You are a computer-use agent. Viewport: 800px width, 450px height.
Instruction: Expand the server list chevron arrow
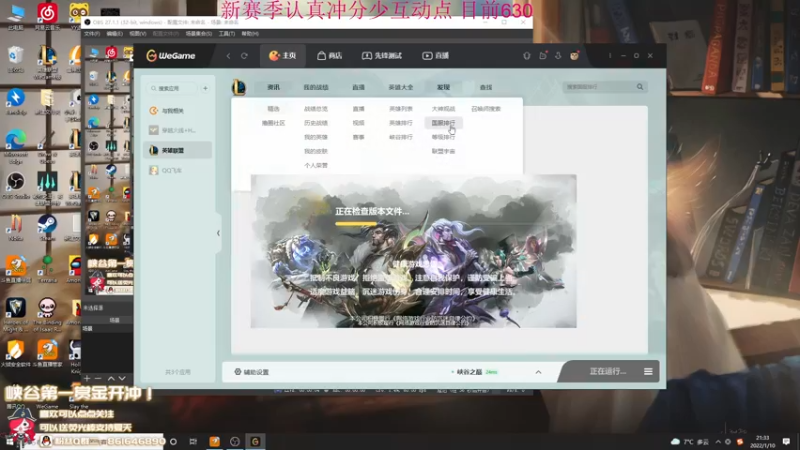tap(538, 372)
